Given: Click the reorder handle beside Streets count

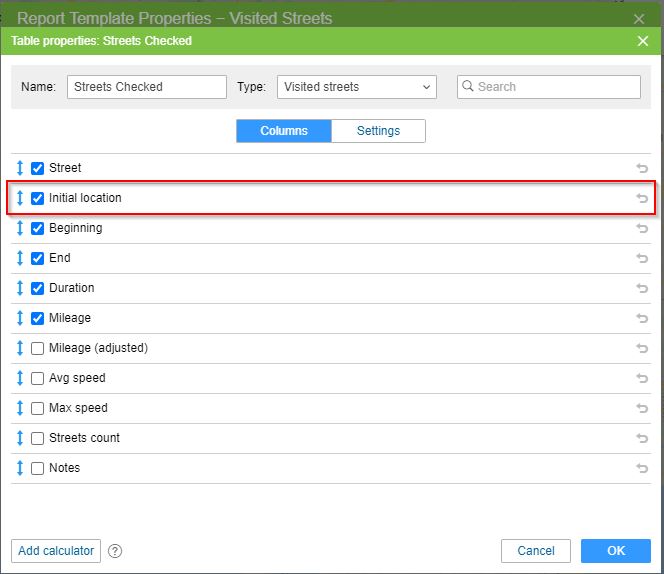Looking at the screenshot, I should point(20,438).
